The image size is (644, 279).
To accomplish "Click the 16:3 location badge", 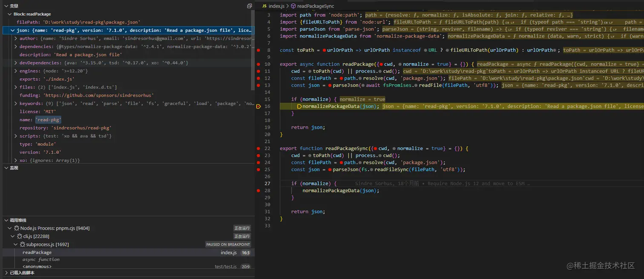I will [x=246, y=253].
